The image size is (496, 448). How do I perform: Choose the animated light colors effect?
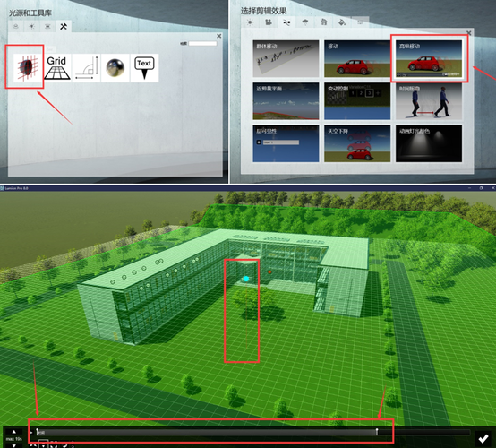pyautogui.click(x=429, y=143)
